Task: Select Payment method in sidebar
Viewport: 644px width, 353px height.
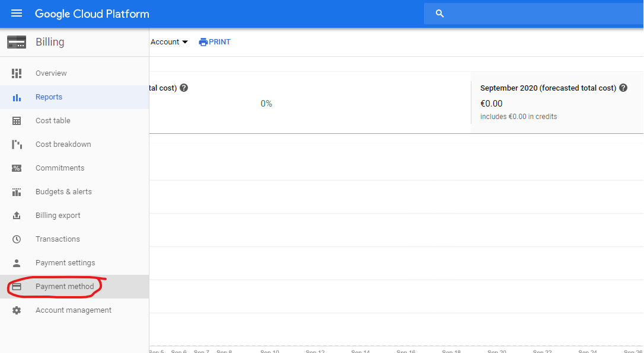Action: coord(74,287)
